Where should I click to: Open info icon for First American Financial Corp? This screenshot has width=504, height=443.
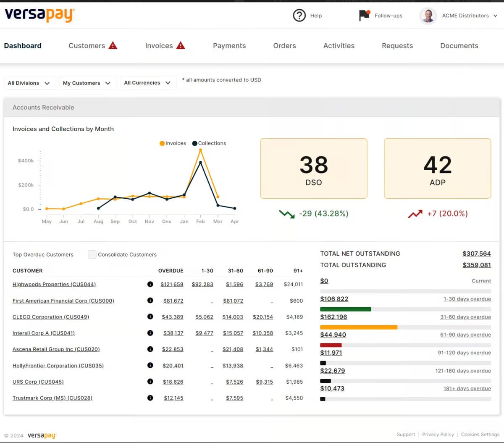[x=150, y=301]
